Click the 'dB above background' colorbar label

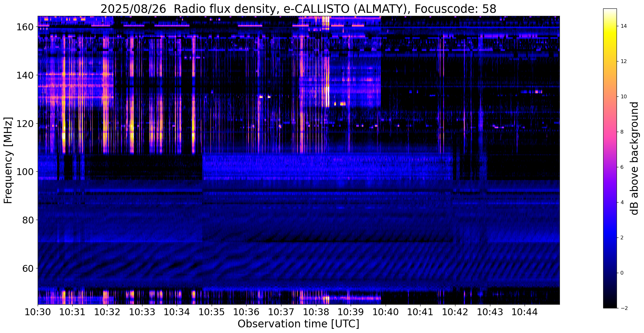[x=634, y=158]
